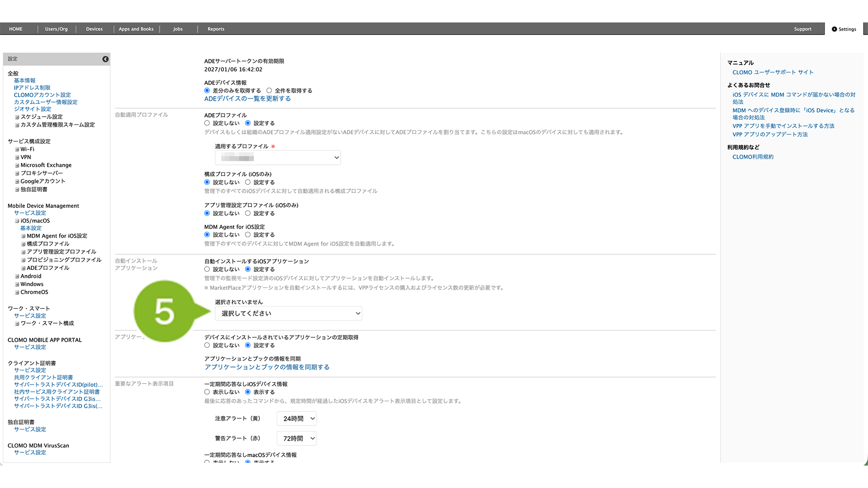The image size is (868, 488).
Task: Expand the Microsoft Exchange node icon
Action: [17, 165]
